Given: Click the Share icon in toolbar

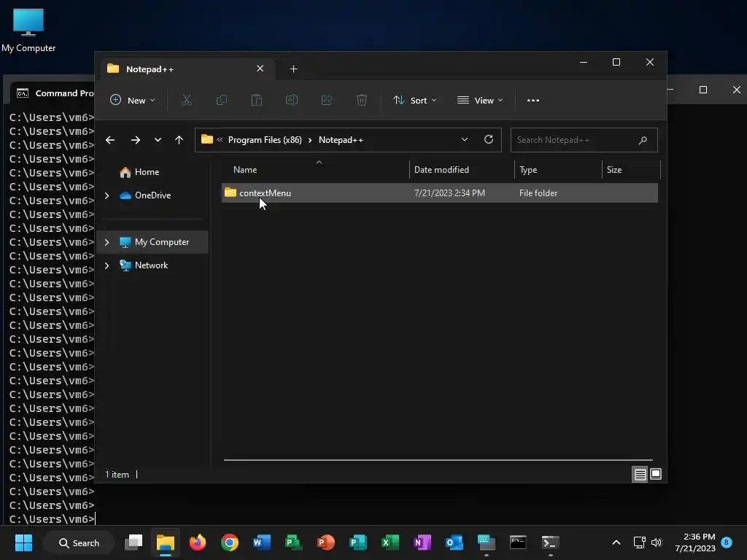Looking at the screenshot, I should (327, 100).
